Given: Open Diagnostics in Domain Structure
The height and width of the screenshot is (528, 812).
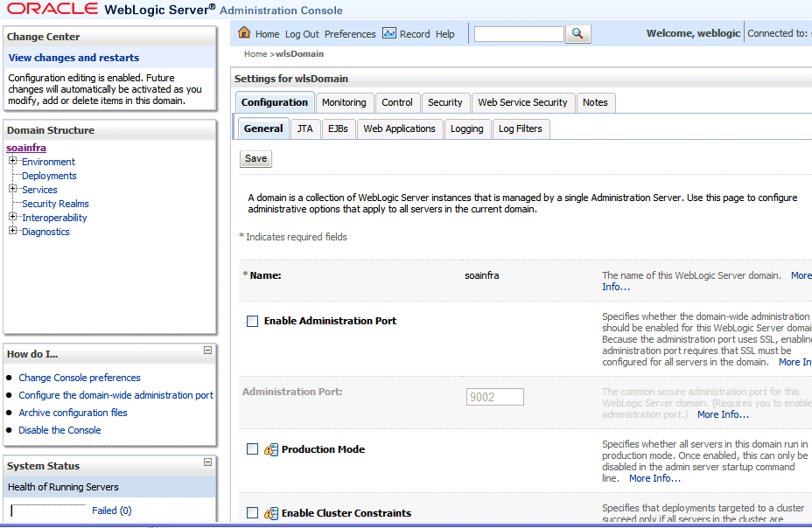Looking at the screenshot, I should 45,232.
